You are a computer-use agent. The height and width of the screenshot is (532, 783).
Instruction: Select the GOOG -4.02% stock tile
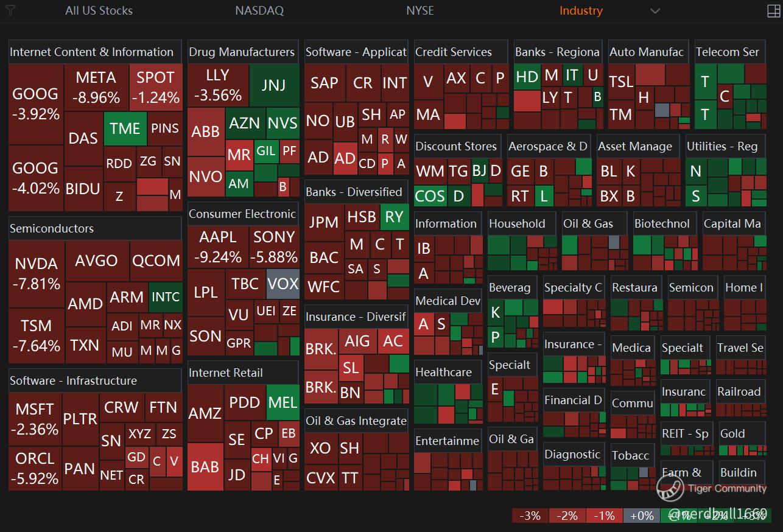click(x=36, y=178)
